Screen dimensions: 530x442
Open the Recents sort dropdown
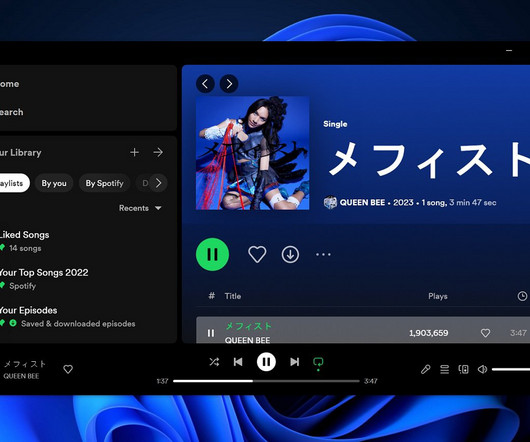coord(140,208)
